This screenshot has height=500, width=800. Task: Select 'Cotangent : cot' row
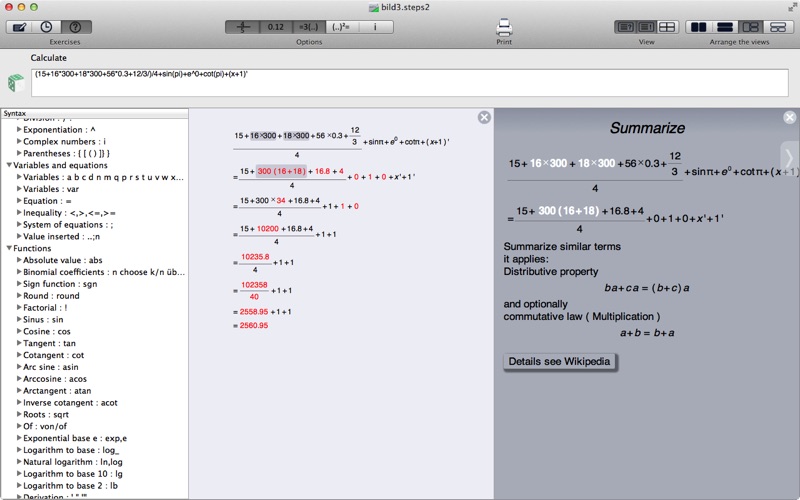pyautogui.click(x=94, y=355)
